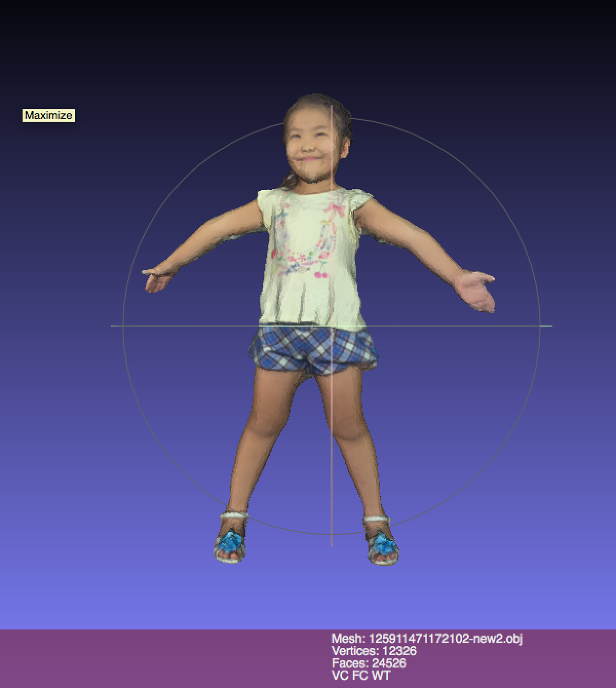Click the Mesh filename text 125911471172102-new2.obj
Screen dimensions: 616x688
tap(446, 639)
